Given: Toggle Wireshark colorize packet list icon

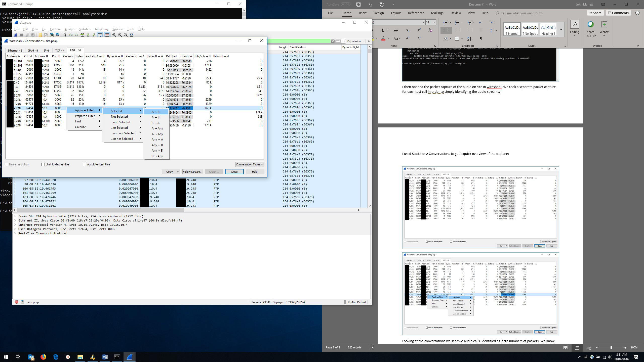Looking at the screenshot, I should [x=107, y=35].
